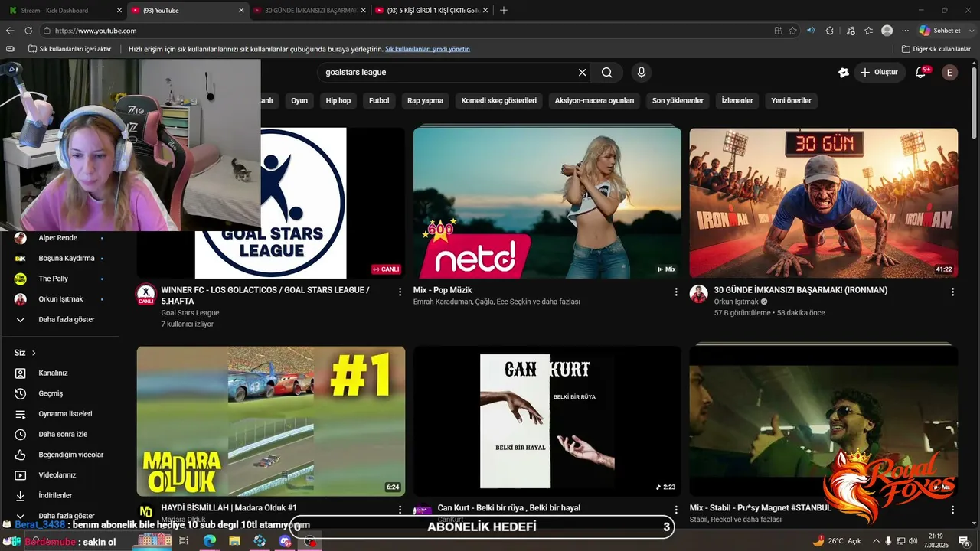
Task: Open a new browser tab
Action: point(503,11)
